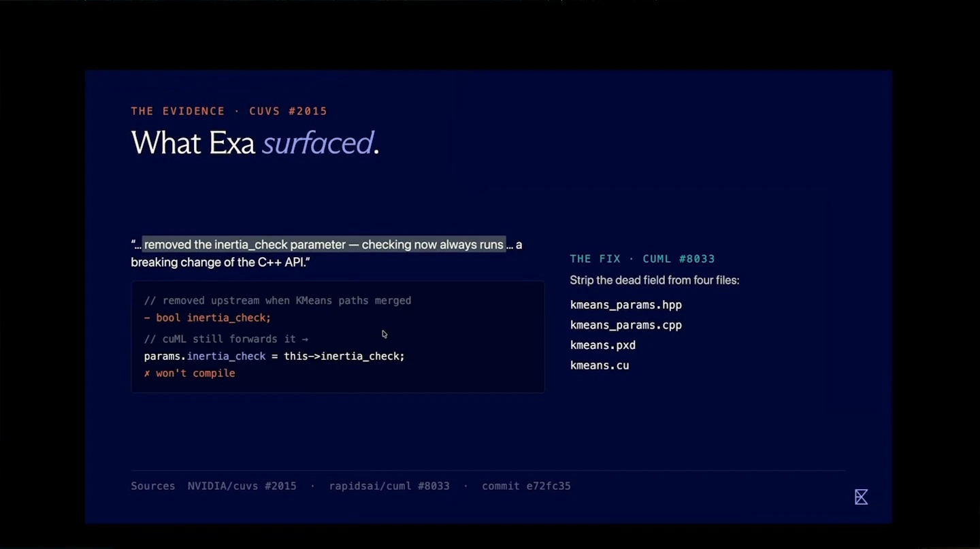Click 'commit e72fc35' in footer

pos(526,486)
